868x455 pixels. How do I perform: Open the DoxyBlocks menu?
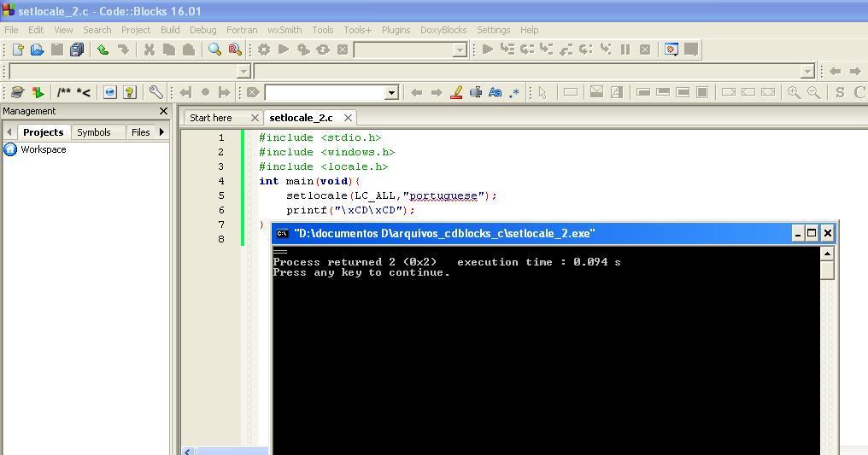443,30
